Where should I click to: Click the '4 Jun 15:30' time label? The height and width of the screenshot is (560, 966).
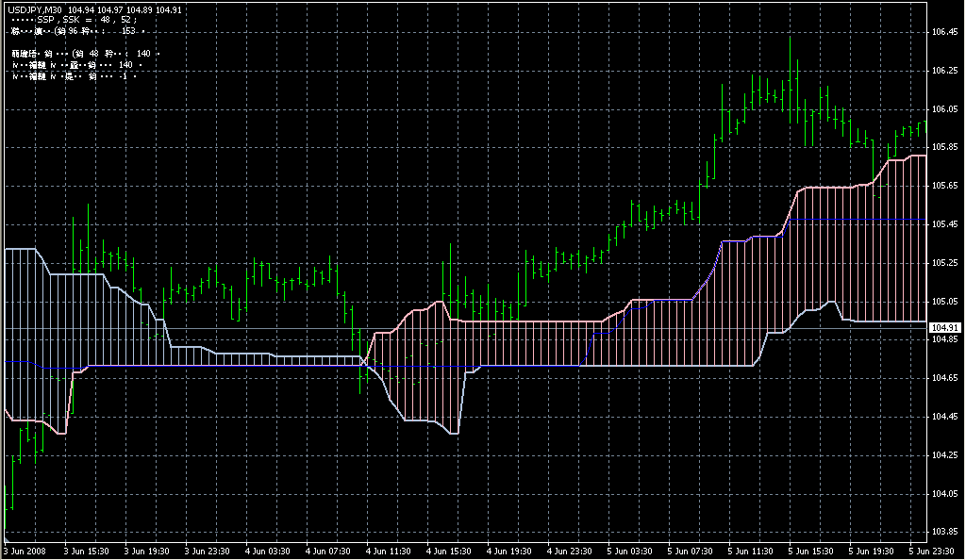[448, 552]
